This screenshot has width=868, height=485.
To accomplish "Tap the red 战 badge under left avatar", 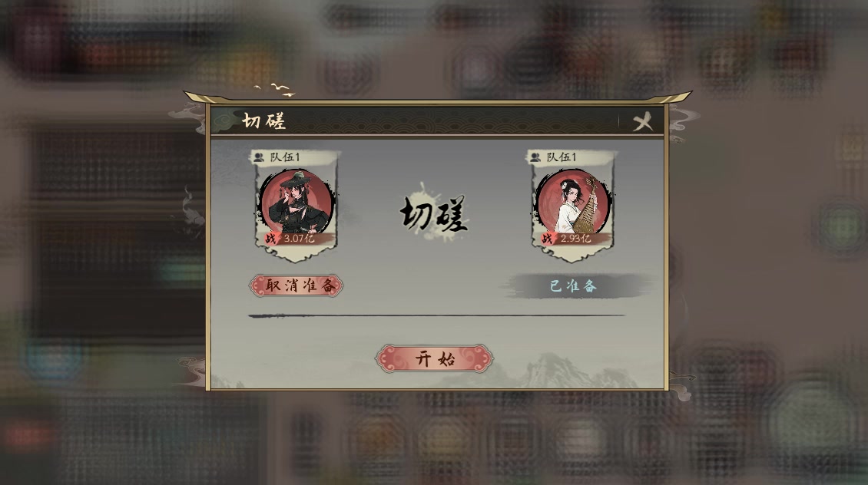I will pyautogui.click(x=270, y=239).
